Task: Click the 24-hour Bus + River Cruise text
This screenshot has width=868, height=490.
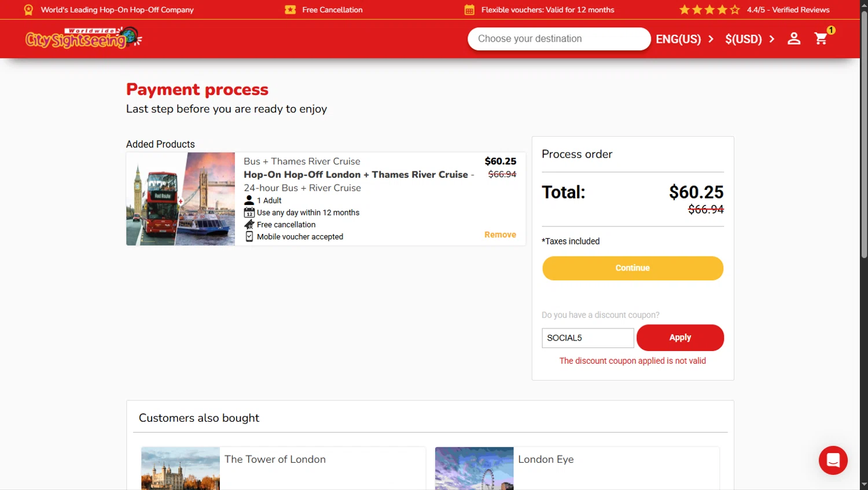Action: click(302, 188)
